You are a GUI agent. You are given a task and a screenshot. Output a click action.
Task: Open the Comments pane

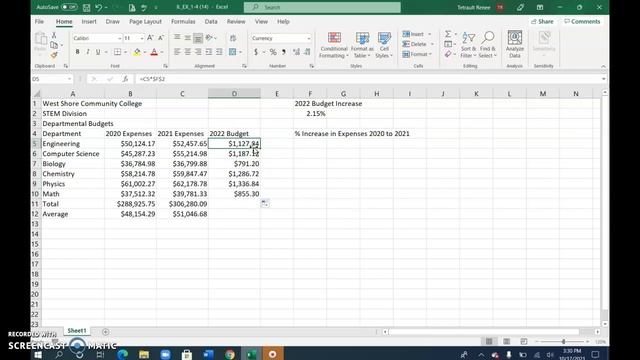pyautogui.click(x=582, y=21)
